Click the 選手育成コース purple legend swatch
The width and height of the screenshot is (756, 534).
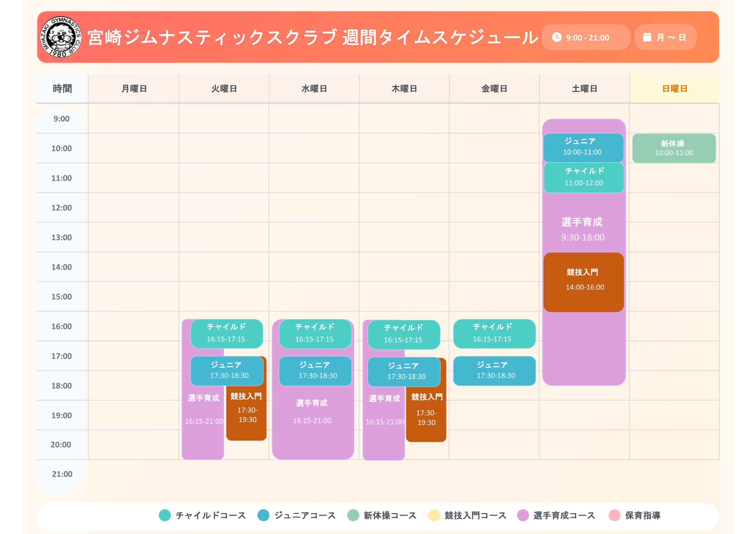pos(523,515)
